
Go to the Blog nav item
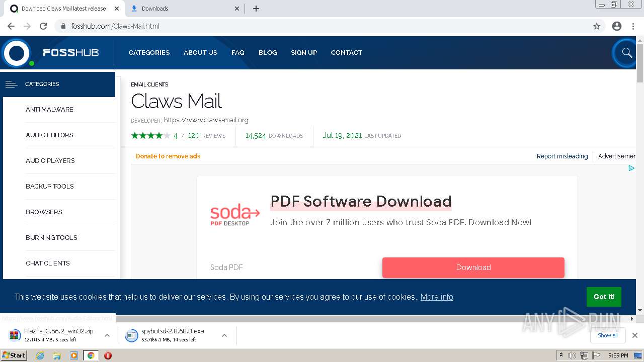pyautogui.click(x=268, y=52)
